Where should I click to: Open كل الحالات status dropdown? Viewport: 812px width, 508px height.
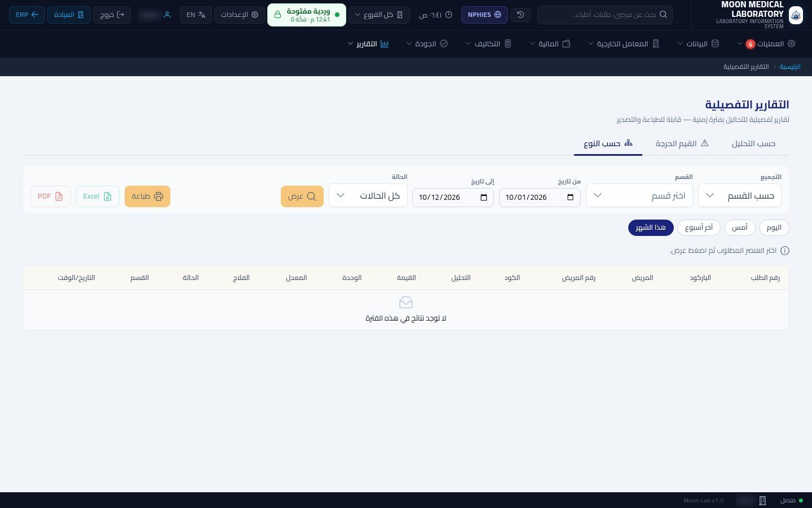pyautogui.click(x=368, y=196)
